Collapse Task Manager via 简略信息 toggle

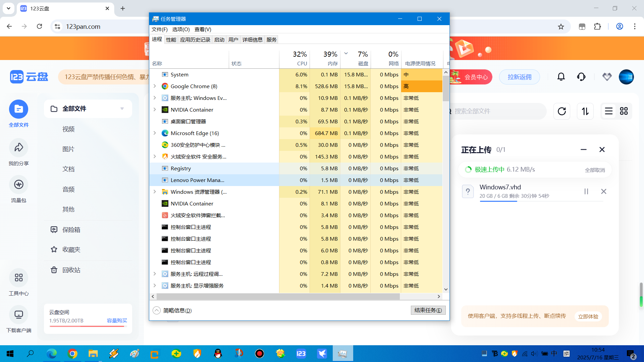(x=172, y=310)
